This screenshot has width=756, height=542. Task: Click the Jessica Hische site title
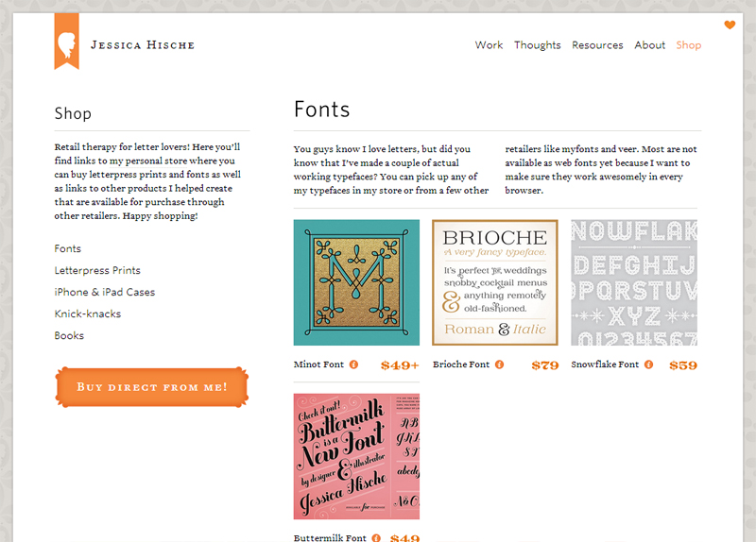(x=143, y=44)
